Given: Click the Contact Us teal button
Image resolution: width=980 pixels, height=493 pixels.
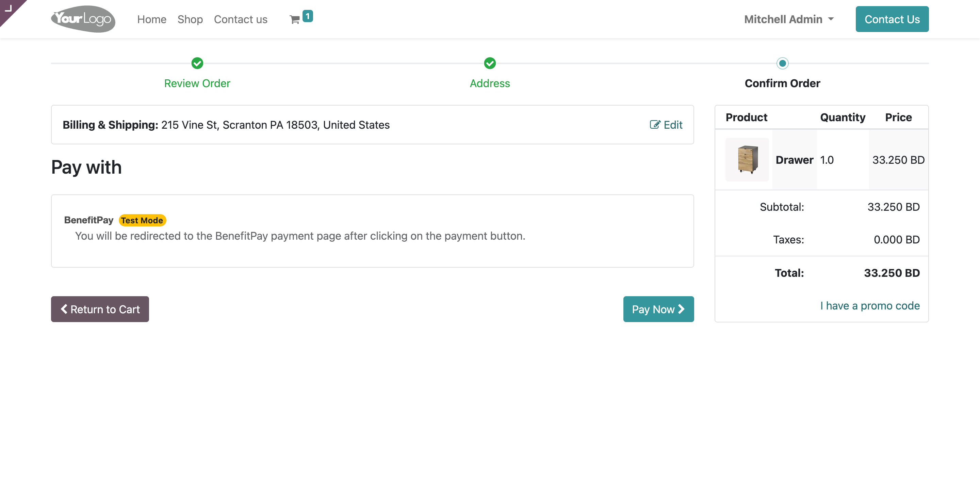Looking at the screenshot, I should pos(892,19).
